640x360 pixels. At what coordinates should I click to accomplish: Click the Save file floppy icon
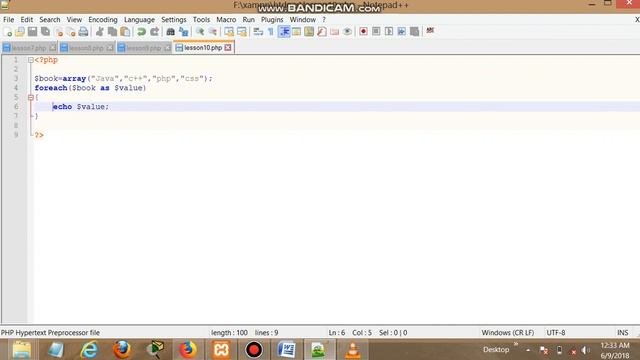pyautogui.click(x=32, y=31)
